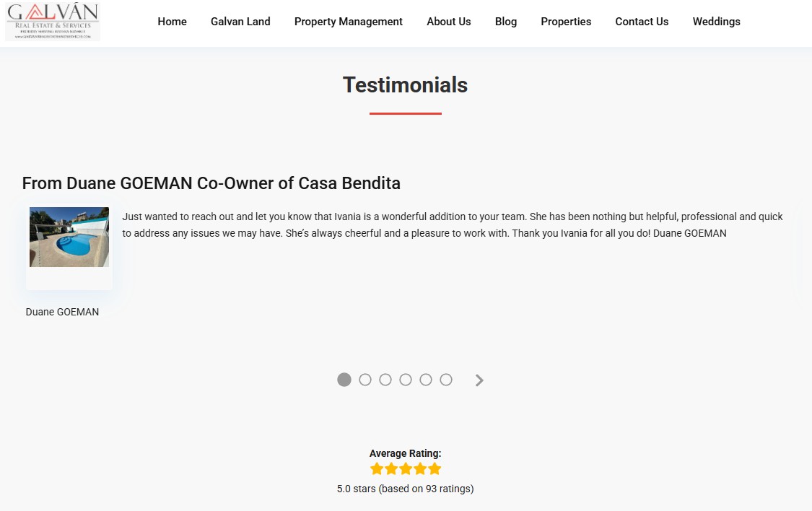Navigate to Property Management
The height and width of the screenshot is (511, 812).
tap(349, 22)
